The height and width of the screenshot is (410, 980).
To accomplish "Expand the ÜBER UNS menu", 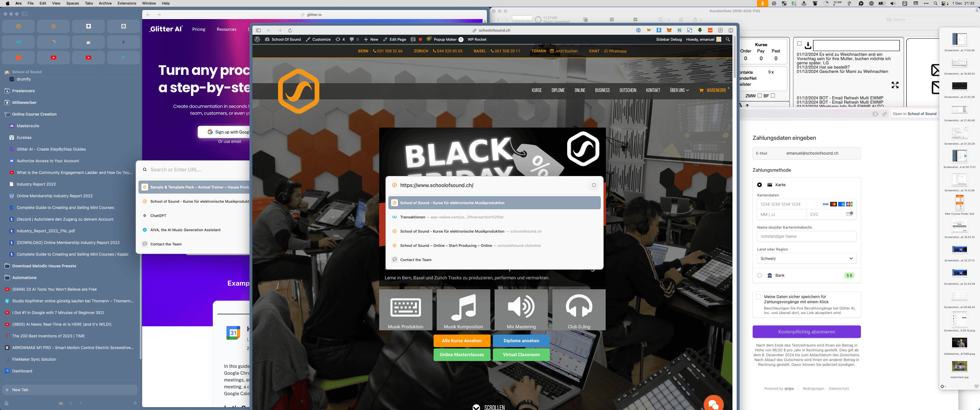I will [x=679, y=91].
